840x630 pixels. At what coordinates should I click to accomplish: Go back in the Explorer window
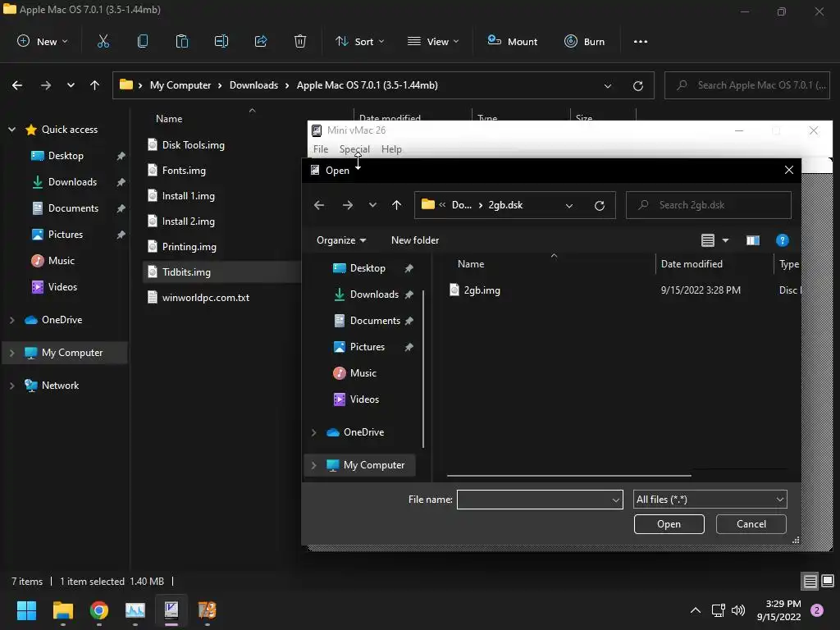coord(17,85)
